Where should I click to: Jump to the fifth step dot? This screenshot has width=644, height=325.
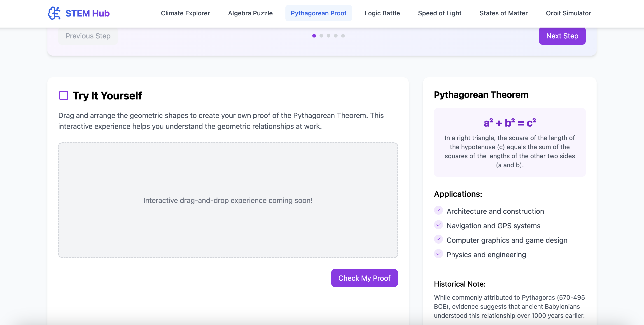[x=343, y=36]
